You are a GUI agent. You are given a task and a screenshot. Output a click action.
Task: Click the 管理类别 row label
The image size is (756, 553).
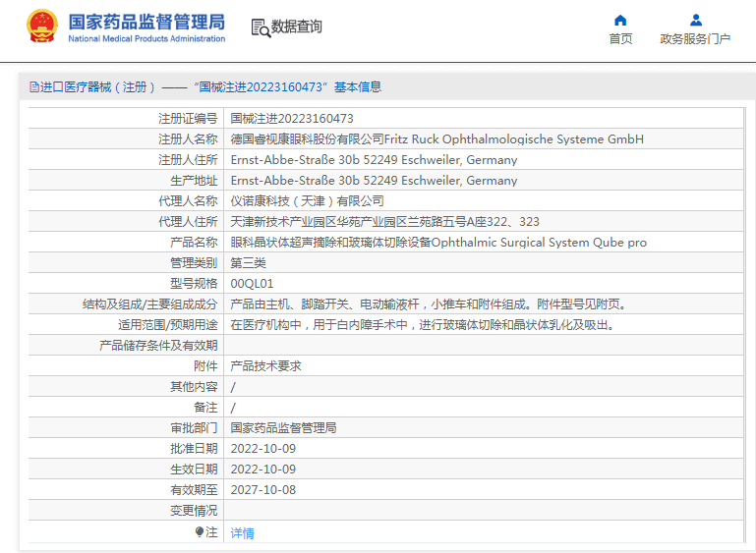click(x=194, y=263)
